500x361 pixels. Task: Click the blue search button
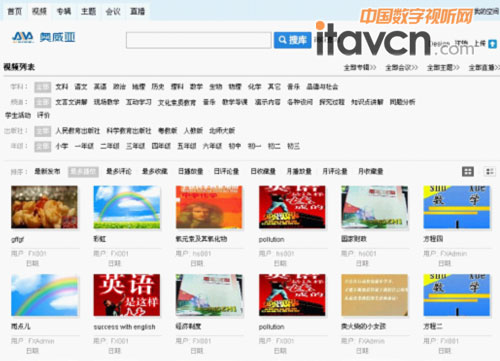click(292, 40)
